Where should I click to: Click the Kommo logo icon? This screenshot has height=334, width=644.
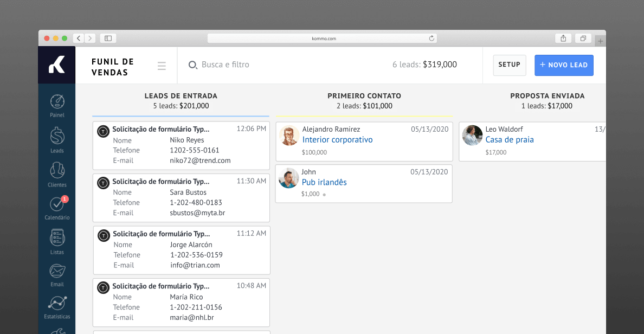click(x=56, y=65)
